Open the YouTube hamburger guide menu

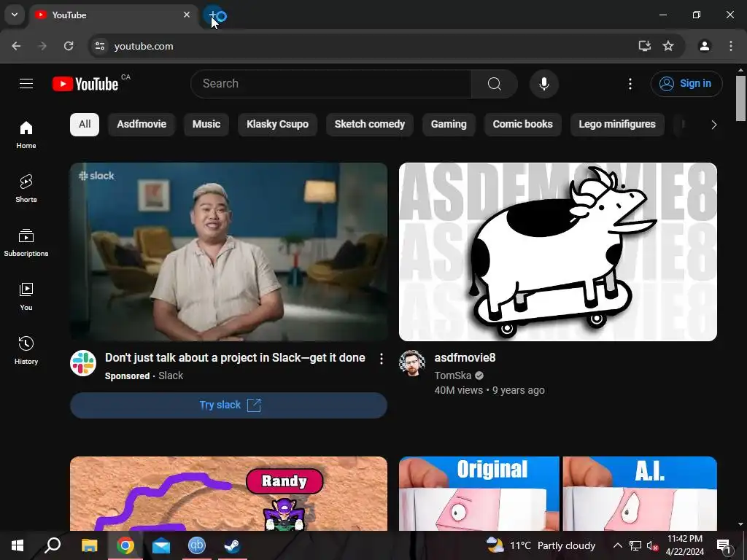(26, 84)
